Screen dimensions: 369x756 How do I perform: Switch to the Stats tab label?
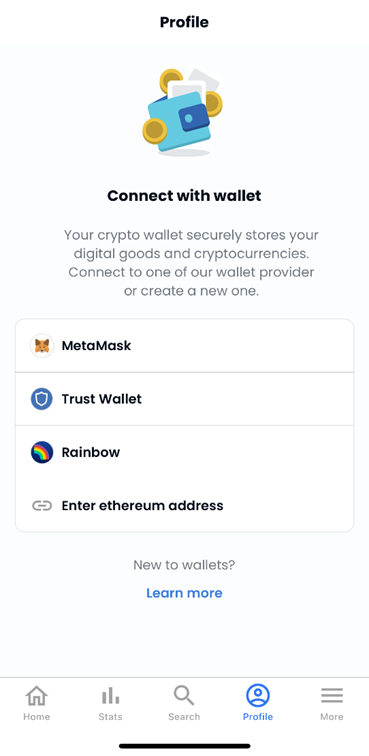click(110, 716)
